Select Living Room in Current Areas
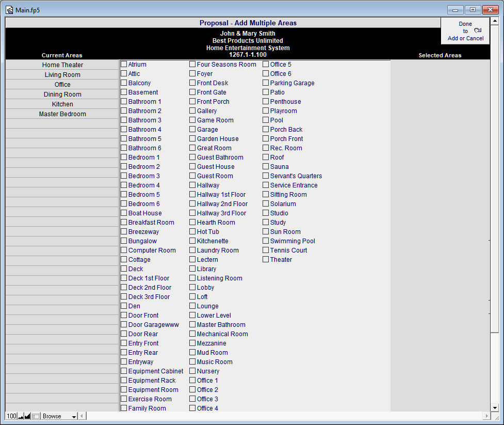Screen dimensions: 504x425 pyautogui.click(x=62, y=75)
